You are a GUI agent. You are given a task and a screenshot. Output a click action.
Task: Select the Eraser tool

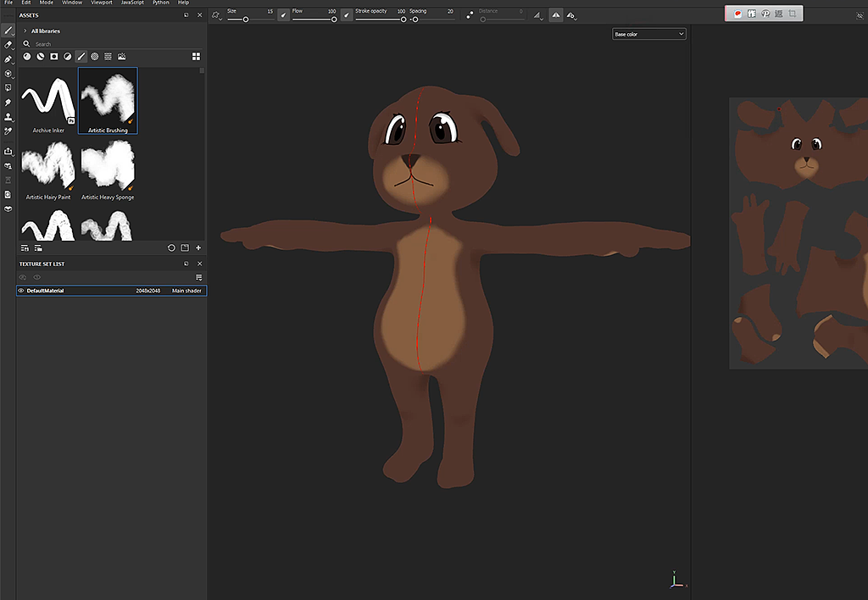(x=8, y=44)
